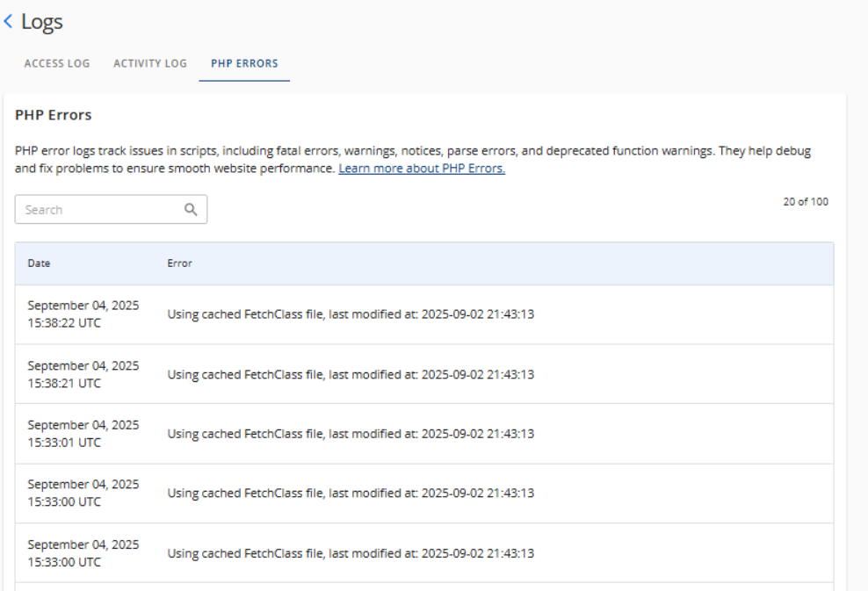Open the Learn more about PHP Errors link
This screenshot has height=591, width=868.
(x=421, y=168)
